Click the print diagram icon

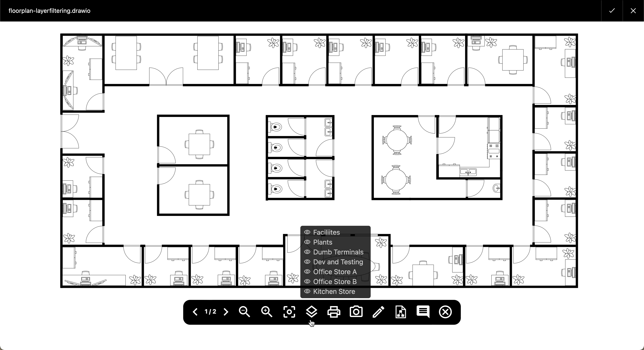333,312
